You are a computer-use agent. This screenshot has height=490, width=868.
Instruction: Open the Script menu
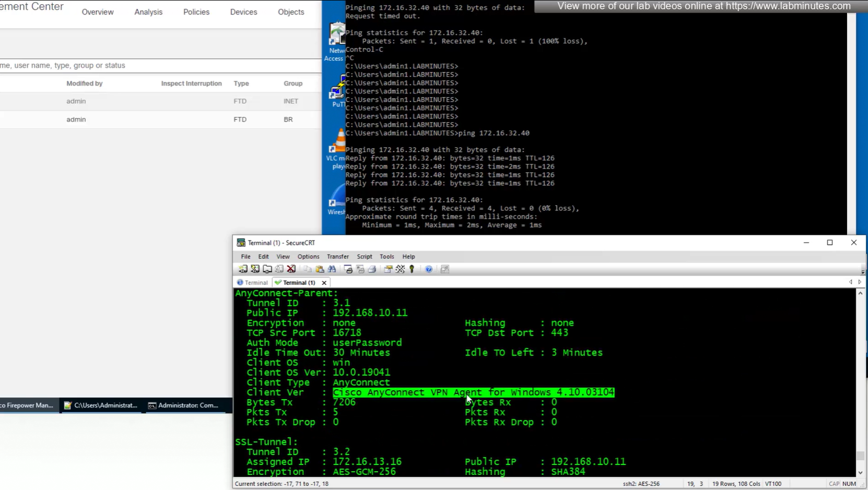point(364,257)
